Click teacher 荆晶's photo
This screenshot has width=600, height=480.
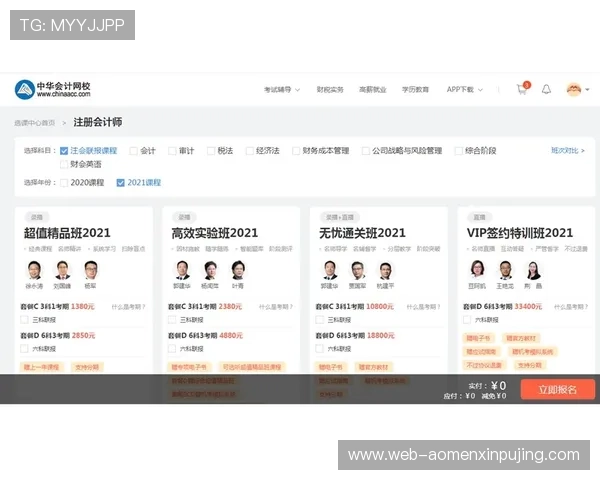(x=533, y=270)
